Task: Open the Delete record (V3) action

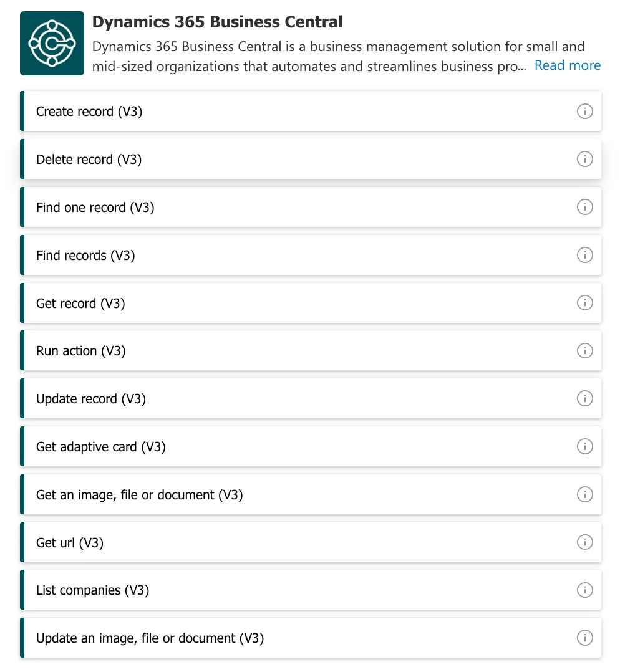Action: [249, 159]
